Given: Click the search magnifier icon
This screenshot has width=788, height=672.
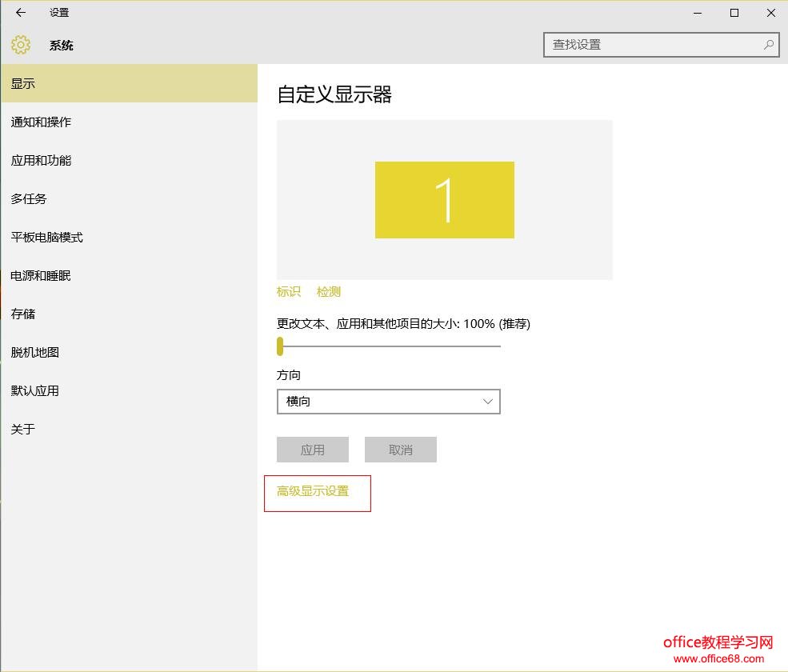Looking at the screenshot, I should point(769,45).
